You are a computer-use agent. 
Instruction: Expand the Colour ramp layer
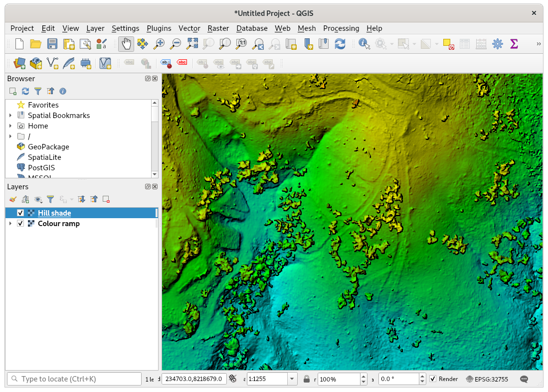tap(10, 224)
